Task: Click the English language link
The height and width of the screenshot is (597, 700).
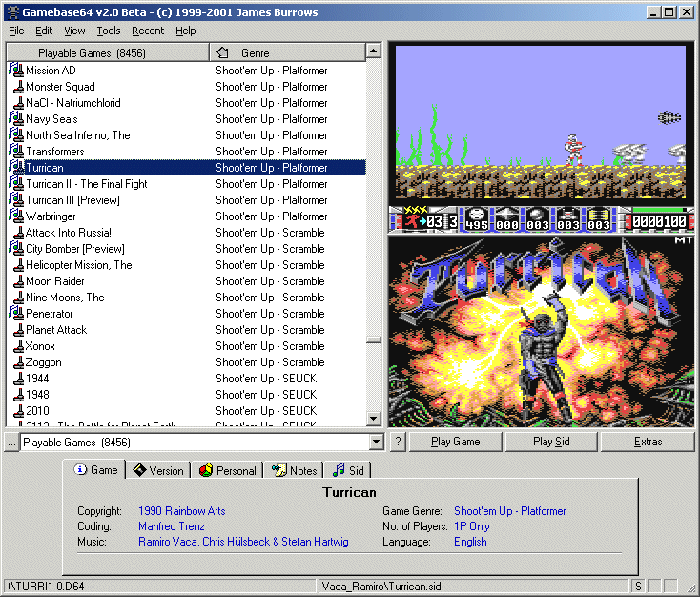Action: click(x=470, y=541)
